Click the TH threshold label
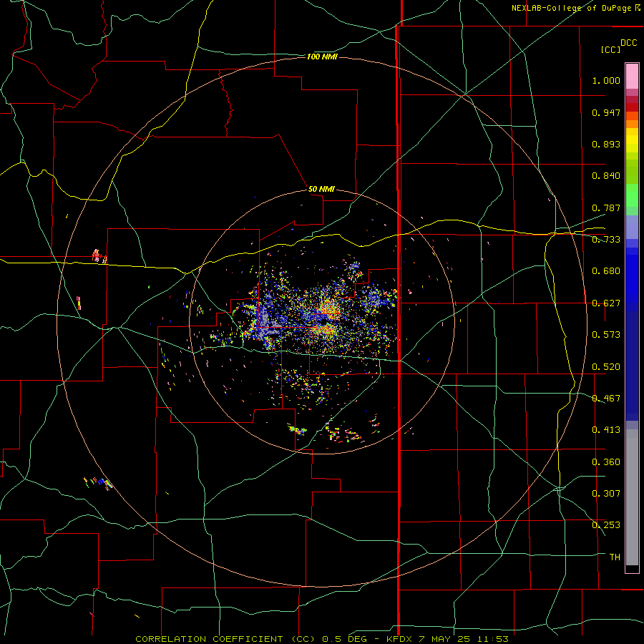644x644 pixels. tap(615, 557)
